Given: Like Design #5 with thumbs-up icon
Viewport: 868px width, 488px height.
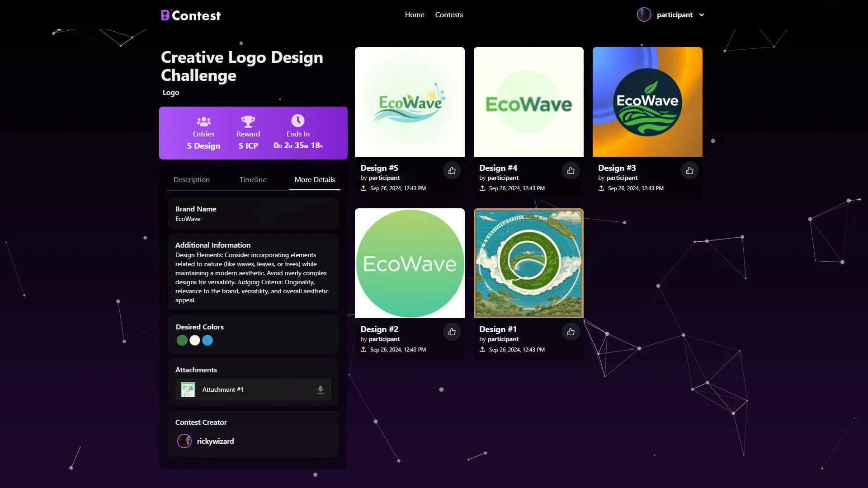Looking at the screenshot, I should pos(452,171).
